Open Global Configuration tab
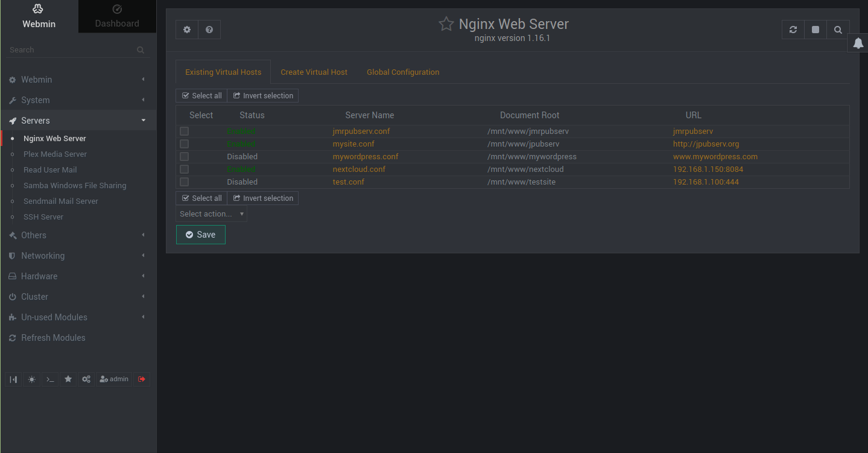Screen dimensions: 868x453 [403, 72]
